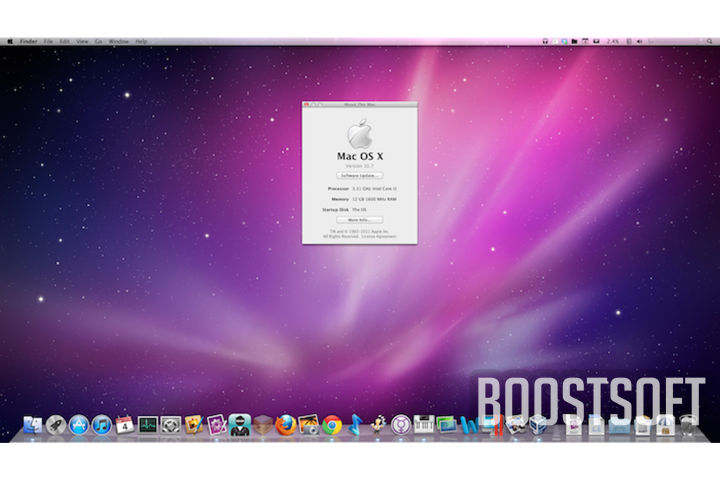Open the Window menu
The width and height of the screenshot is (720, 480).
[118, 41]
